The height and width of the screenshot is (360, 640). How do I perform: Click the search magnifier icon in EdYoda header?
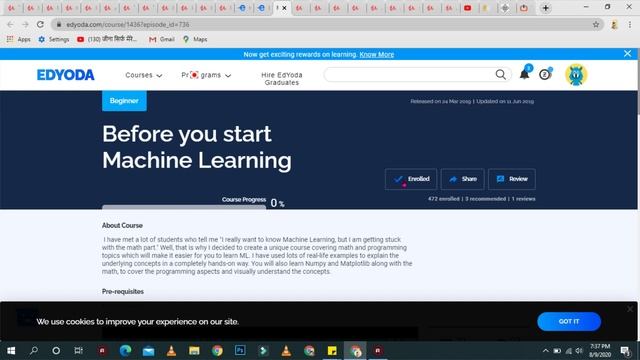click(500, 75)
